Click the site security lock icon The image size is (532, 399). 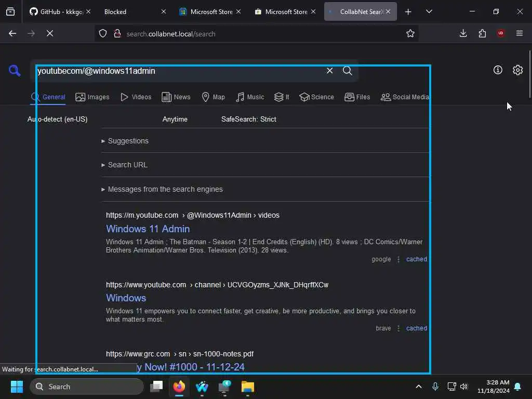point(117,34)
